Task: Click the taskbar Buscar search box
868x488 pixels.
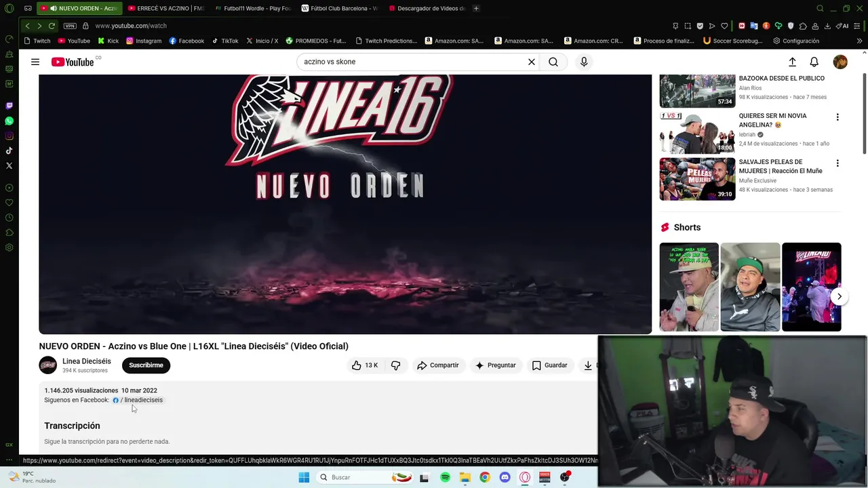Action: pyautogui.click(x=364, y=477)
